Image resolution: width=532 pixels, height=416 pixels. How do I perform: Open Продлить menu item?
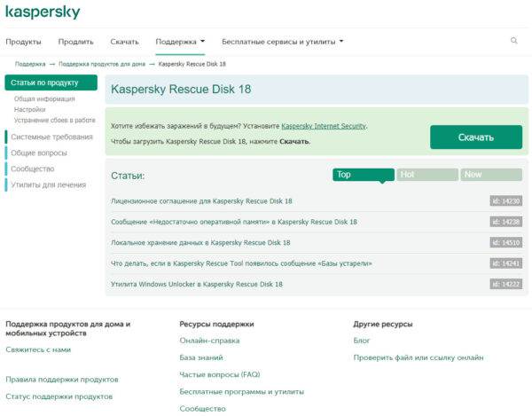coord(75,42)
